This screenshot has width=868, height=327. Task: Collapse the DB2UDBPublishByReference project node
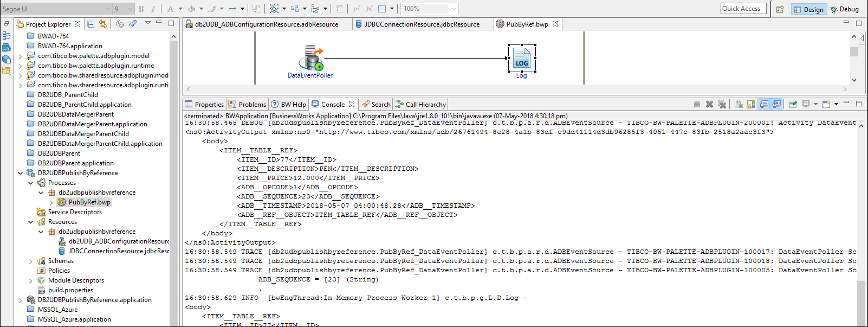tap(20, 173)
